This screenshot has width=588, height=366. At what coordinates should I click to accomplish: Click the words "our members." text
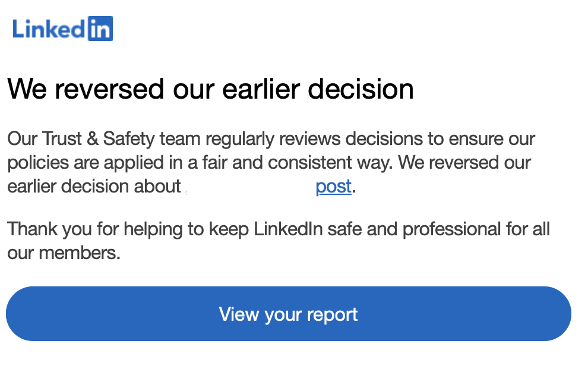point(64,253)
